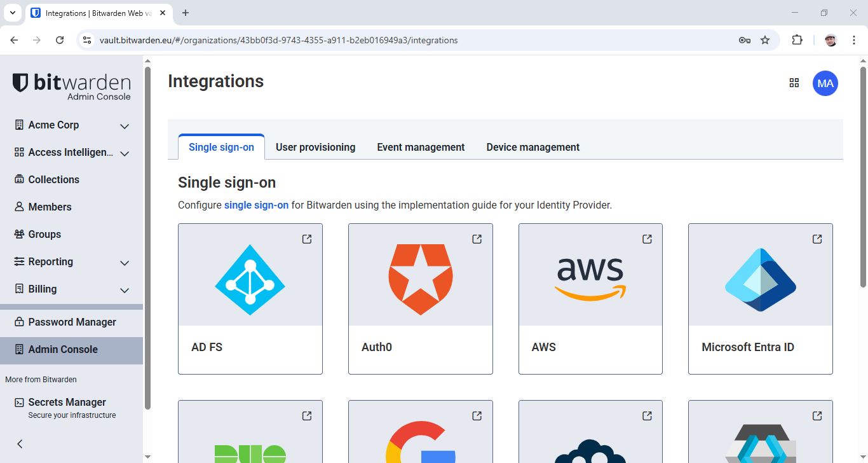View site information icon in address bar
The width and height of the screenshot is (868, 463).
pyautogui.click(x=88, y=40)
